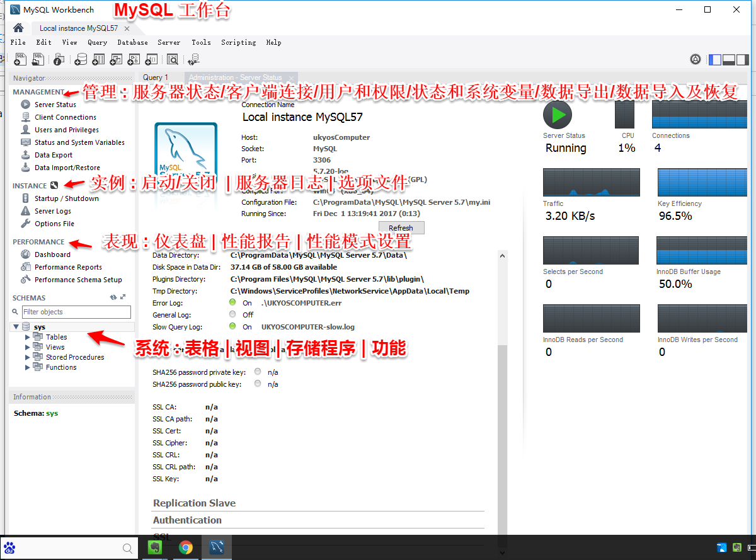Open preferences gear icon at top right
Viewport: 756px width, 560px height.
coord(696,59)
